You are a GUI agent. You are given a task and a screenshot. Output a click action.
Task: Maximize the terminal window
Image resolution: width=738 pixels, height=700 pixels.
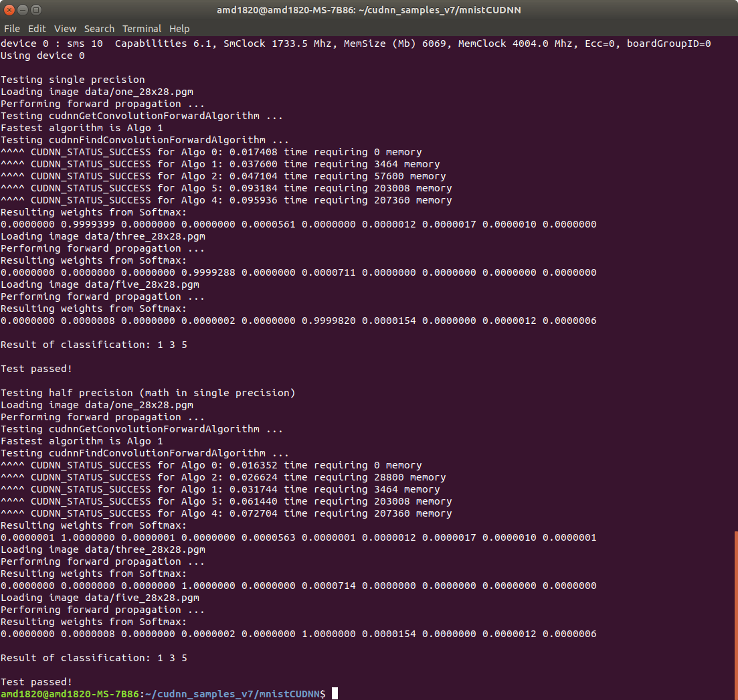tap(36, 9)
